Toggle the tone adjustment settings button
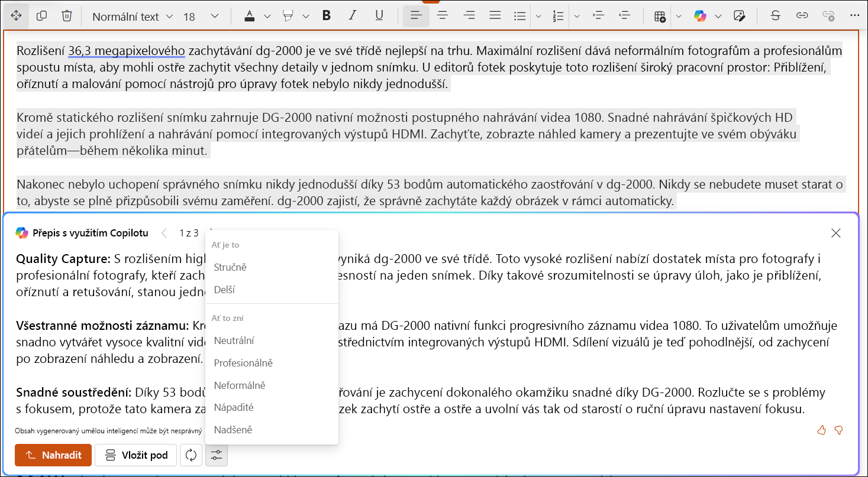868x477 pixels. pos(217,455)
